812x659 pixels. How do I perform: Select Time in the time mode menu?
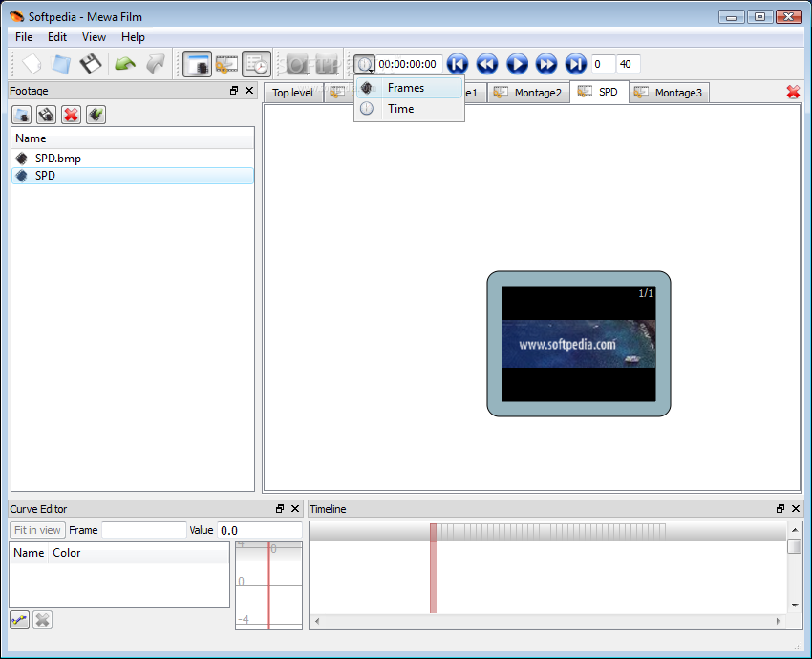pos(409,109)
